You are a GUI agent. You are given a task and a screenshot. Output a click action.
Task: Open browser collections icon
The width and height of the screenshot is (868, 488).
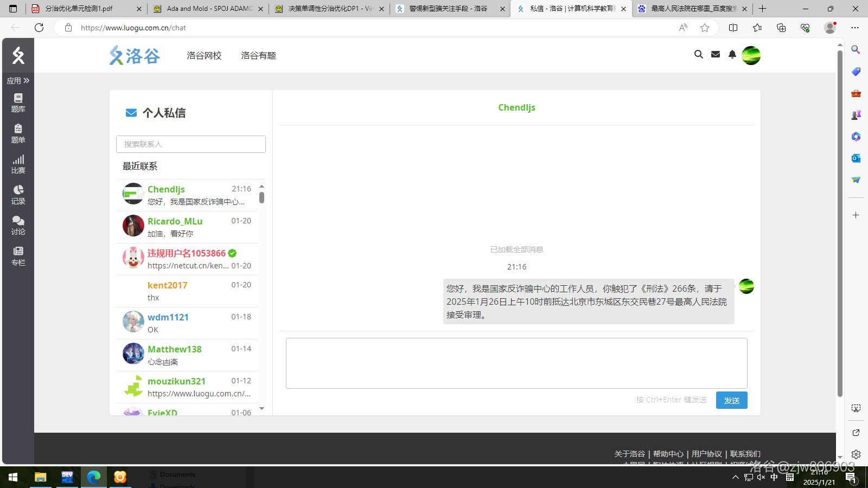coord(781,28)
